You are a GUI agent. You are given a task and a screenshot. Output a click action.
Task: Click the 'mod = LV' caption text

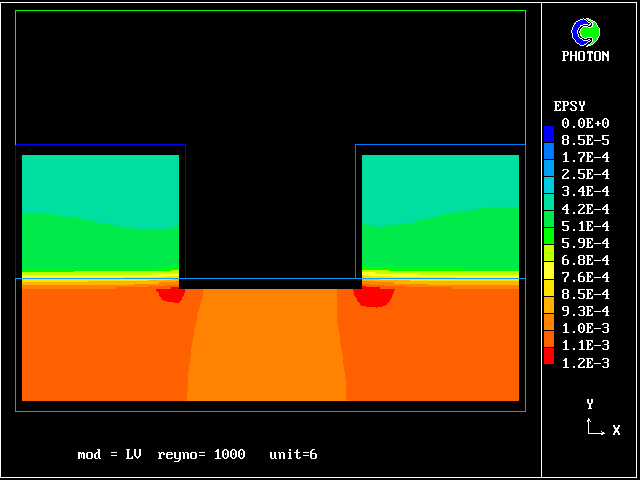tap(109, 455)
